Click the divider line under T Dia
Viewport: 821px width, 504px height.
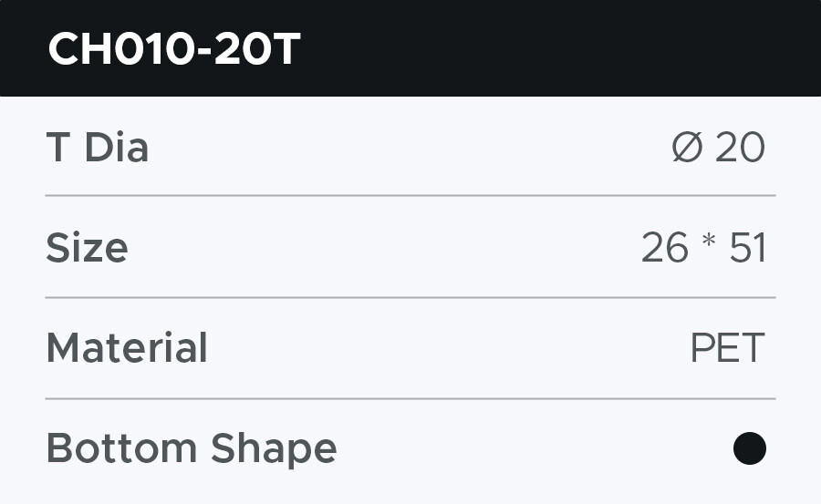pyautogui.click(x=410, y=196)
